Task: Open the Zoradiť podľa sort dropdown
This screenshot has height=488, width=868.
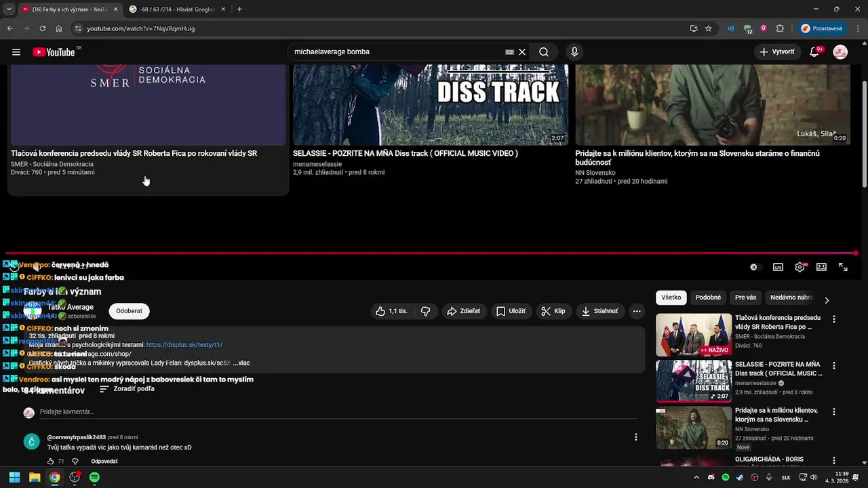Action: pyautogui.click(x=127, y=389)
